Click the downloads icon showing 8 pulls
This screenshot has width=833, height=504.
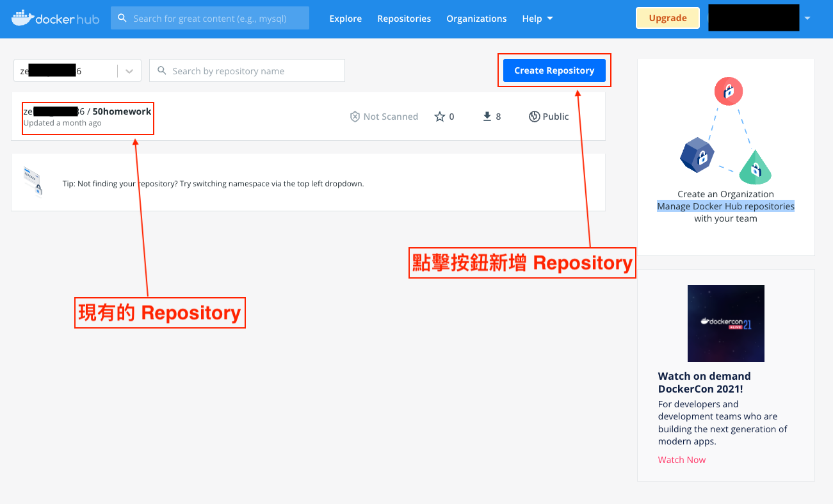point(486,117)
